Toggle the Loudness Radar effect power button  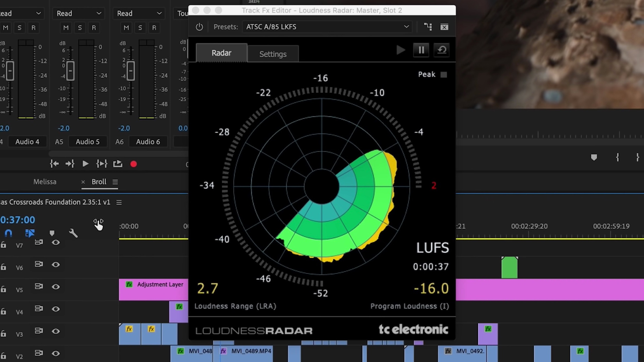point(199,27)
